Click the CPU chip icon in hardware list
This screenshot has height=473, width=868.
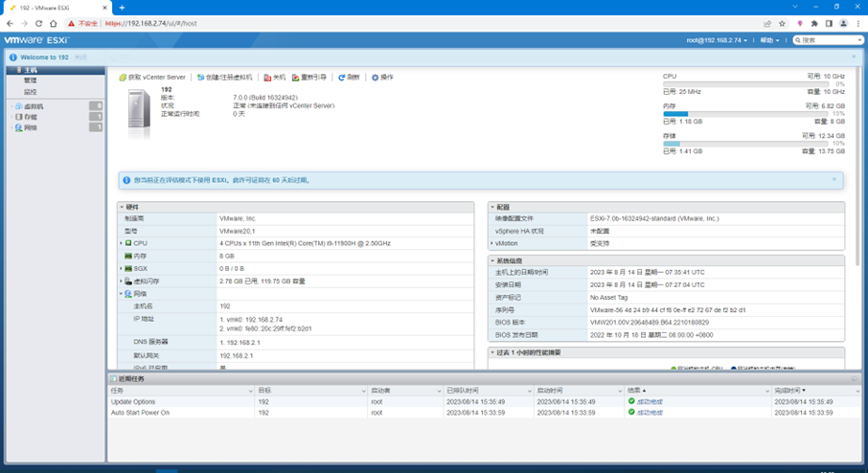128,243
